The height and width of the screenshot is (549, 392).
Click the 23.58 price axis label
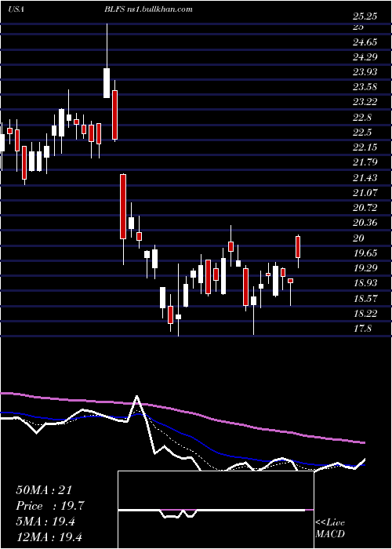(x=365, y=87)
